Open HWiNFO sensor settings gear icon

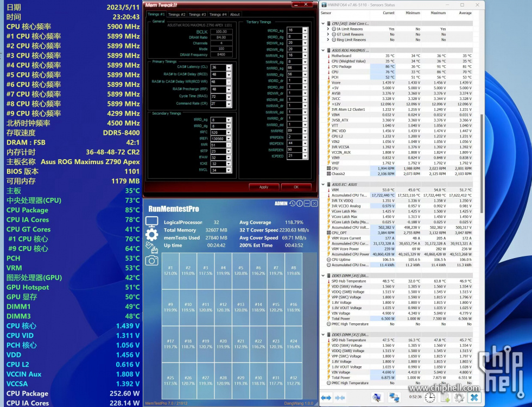(x=459, y=397)
